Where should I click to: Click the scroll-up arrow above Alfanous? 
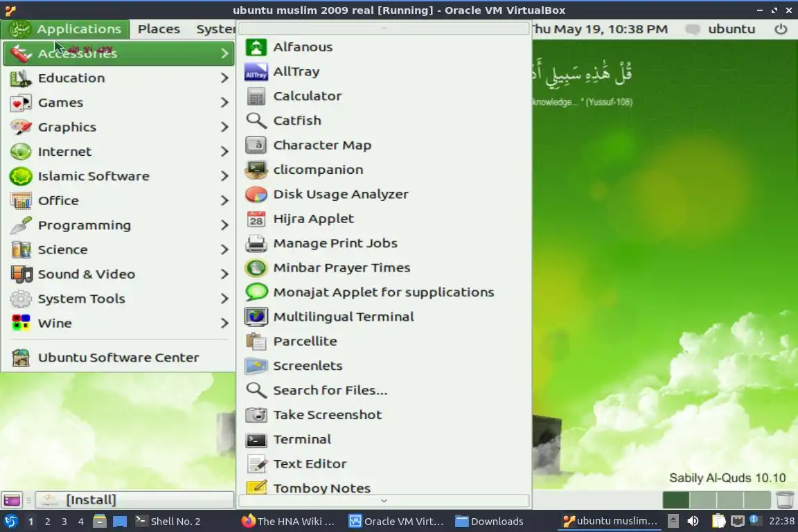click(x=384, y=28)
